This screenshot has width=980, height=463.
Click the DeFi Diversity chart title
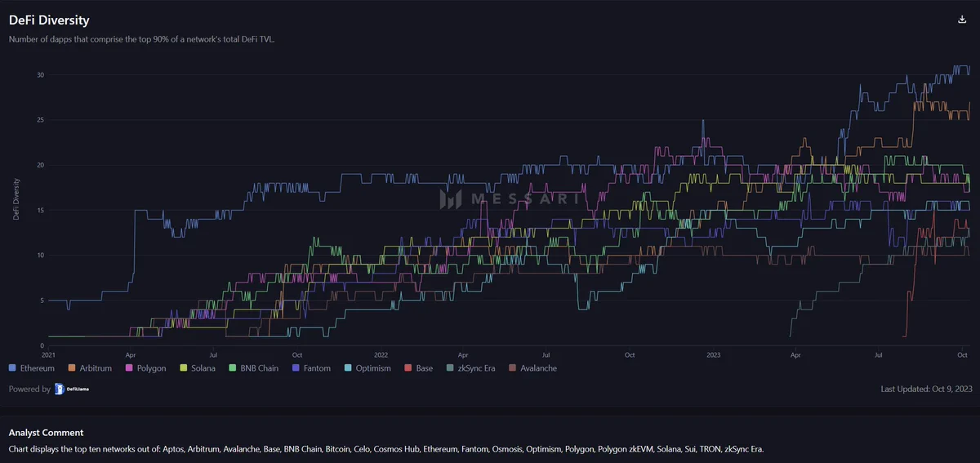tap(49, 20)
